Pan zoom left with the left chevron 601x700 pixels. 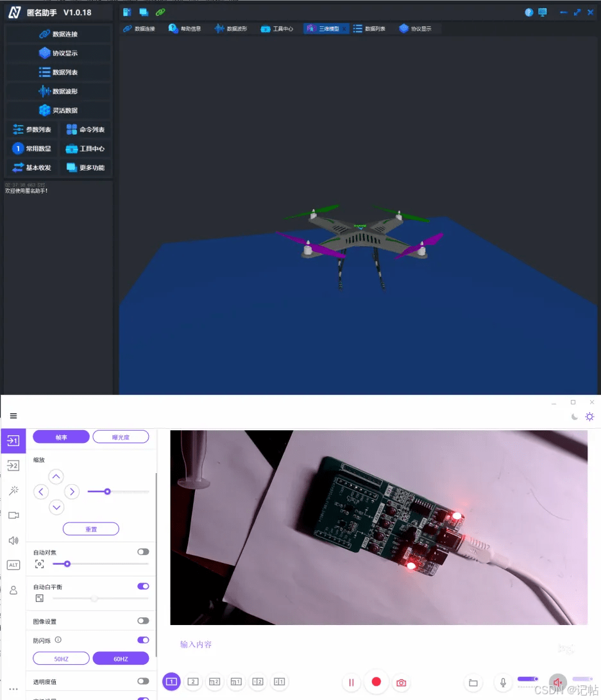tap(41, 492)
